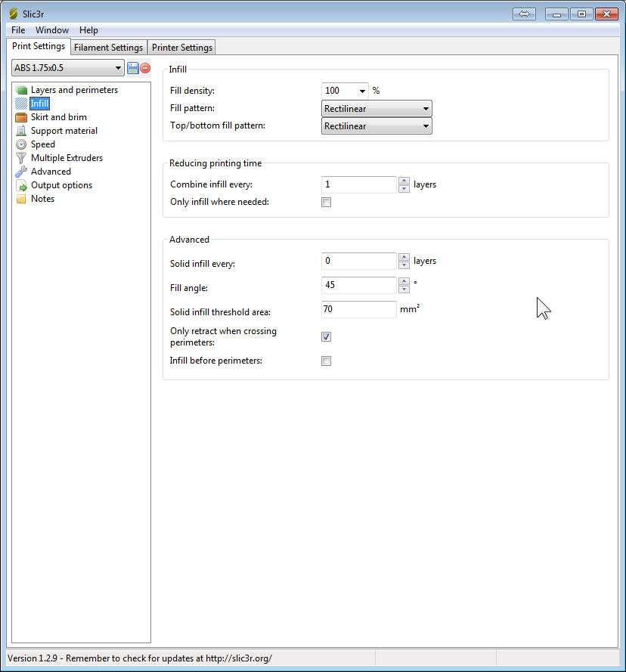The height and width of the screenshot is (672, 626).
Task: Click the Fill angle input field
Action: [359, 285]
